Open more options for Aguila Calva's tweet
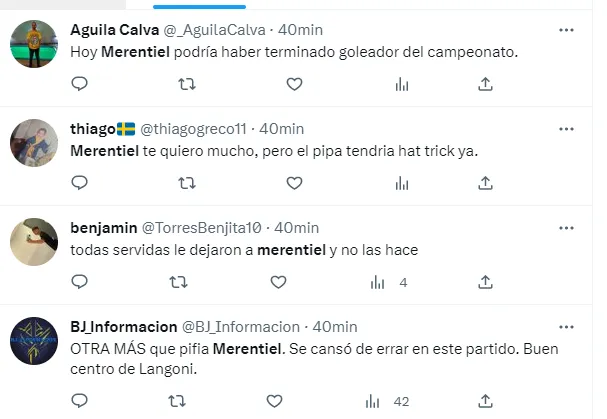The image size is (607, 419). click(566, 30)
